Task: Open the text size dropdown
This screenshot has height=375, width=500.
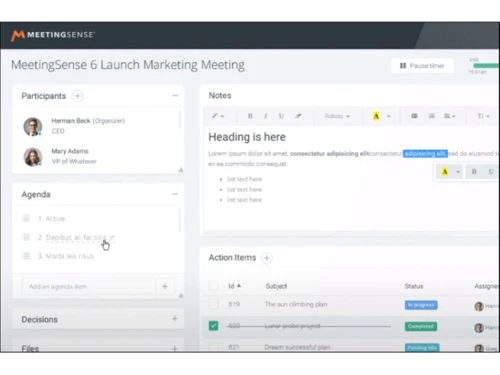Action: point(483,116)
